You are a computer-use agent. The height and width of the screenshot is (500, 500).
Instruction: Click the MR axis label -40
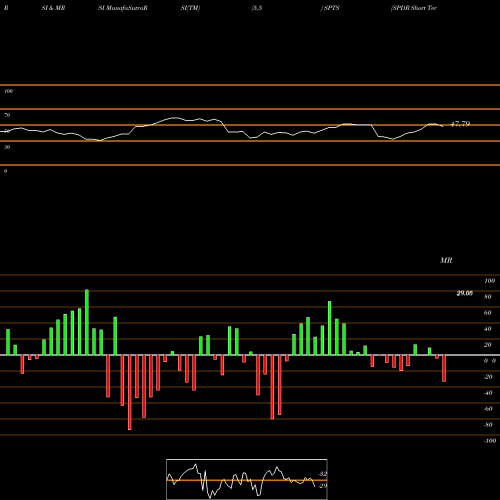pos(488,393)
